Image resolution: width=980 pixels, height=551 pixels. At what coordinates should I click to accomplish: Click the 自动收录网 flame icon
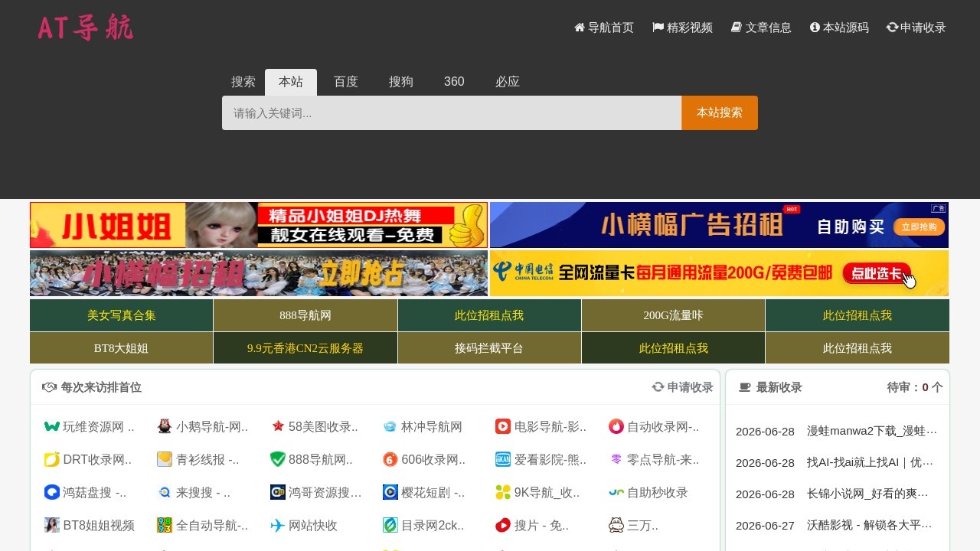(x=616, y=427)
